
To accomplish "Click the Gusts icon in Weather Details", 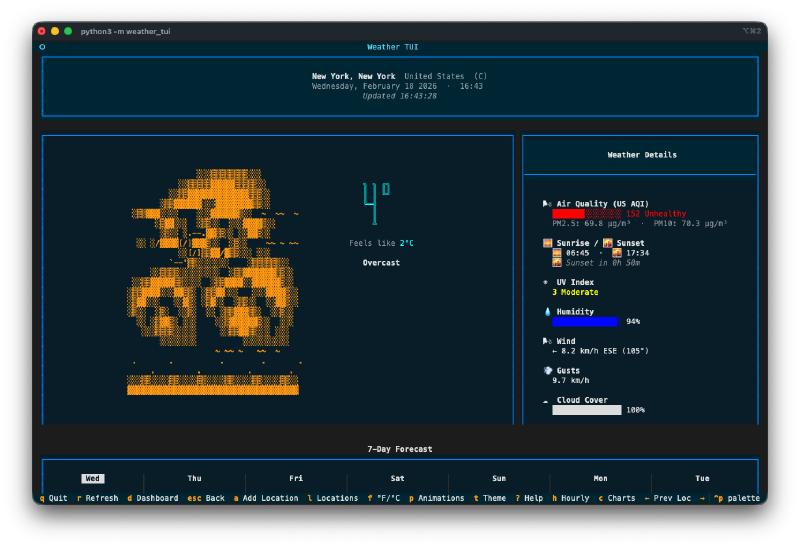I will 547,370.
